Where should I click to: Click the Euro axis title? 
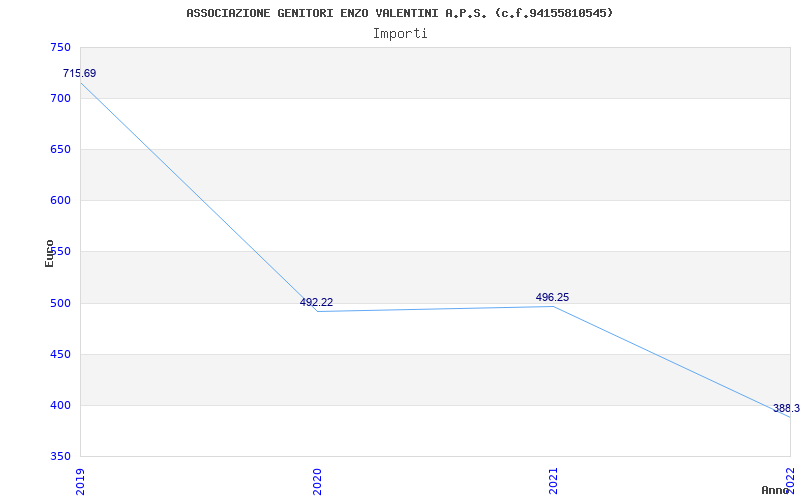pos(49,253)
